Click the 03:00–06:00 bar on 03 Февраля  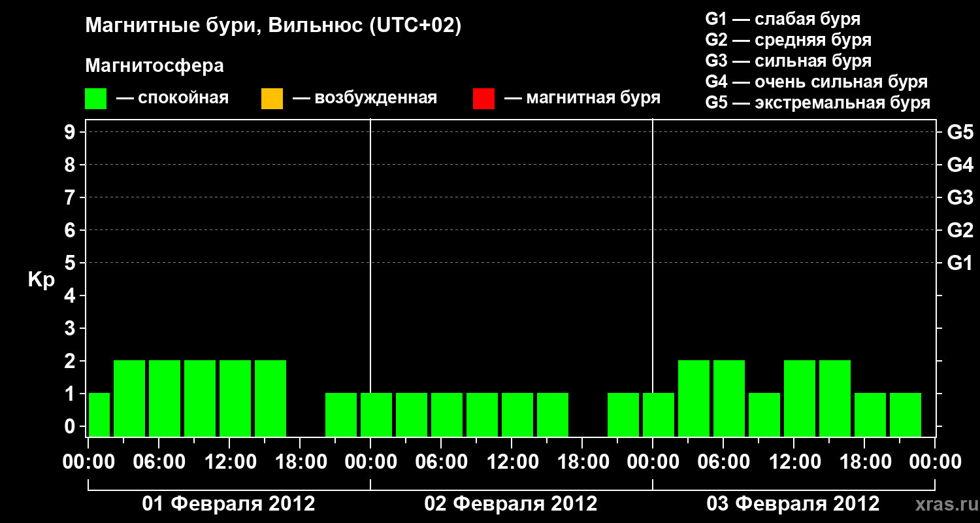[x=694, y=398]
